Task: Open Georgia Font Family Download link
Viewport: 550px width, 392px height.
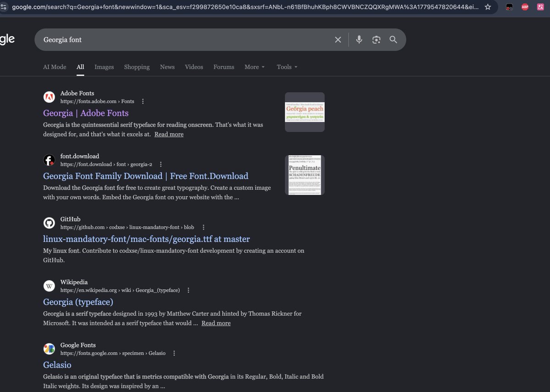Action: tap(146, 176)
